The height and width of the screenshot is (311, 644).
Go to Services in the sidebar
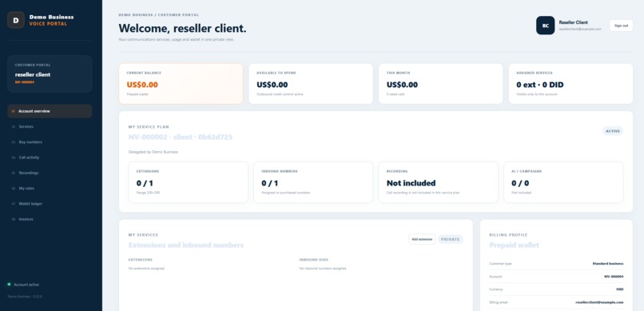point(50,126)
